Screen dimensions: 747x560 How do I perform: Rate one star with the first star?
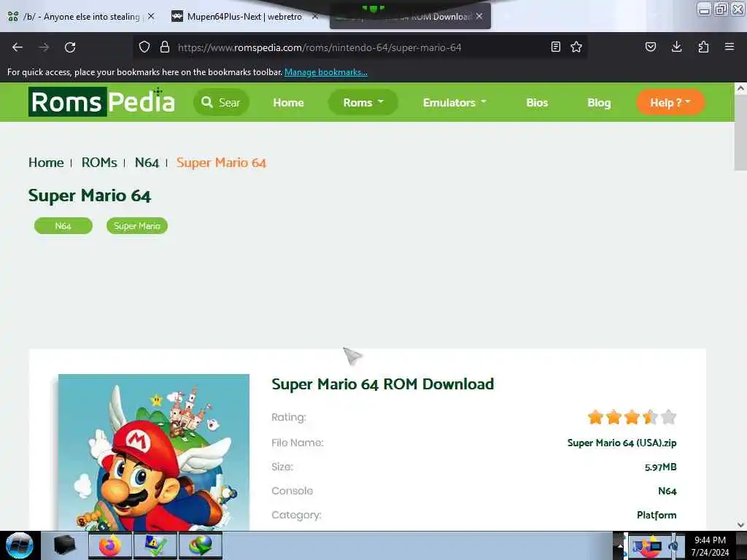(595, 417)
